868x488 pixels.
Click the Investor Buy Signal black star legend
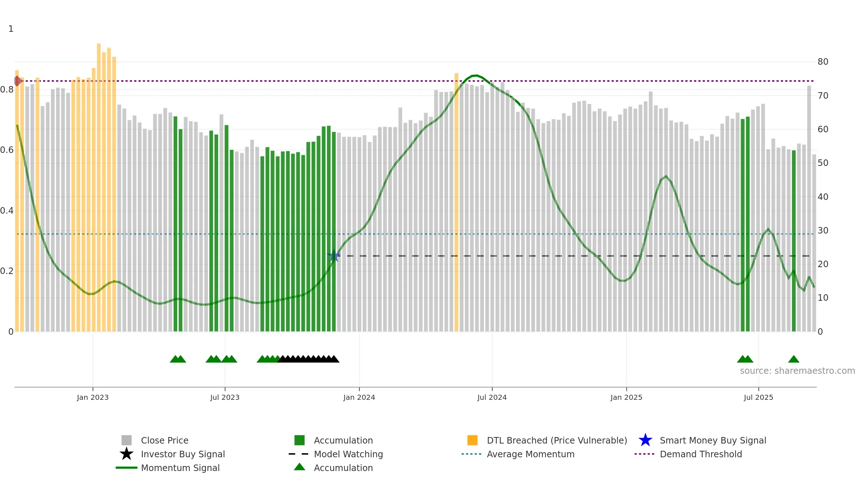coord(127,454)
